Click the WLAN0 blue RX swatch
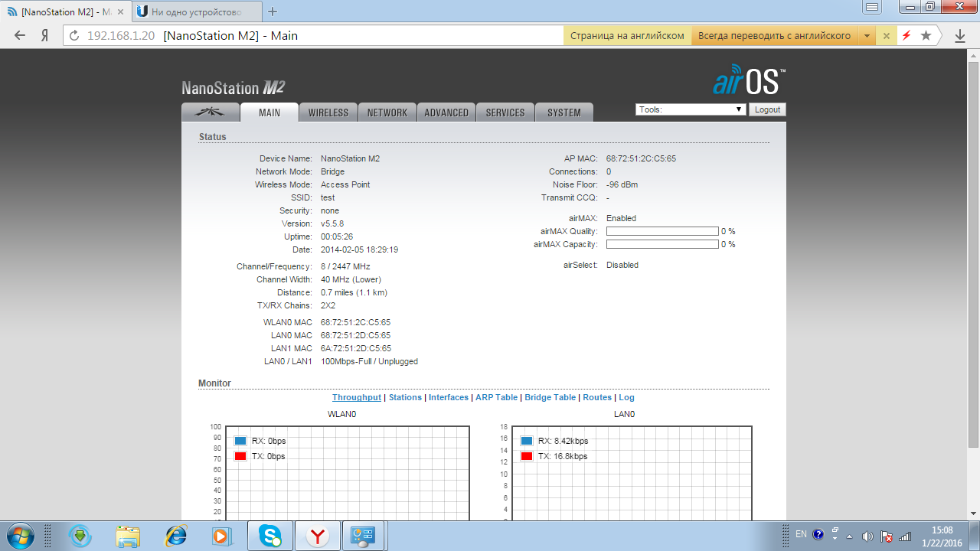The height and width of the screenshot is (551, 980). (x=240, y=441)
